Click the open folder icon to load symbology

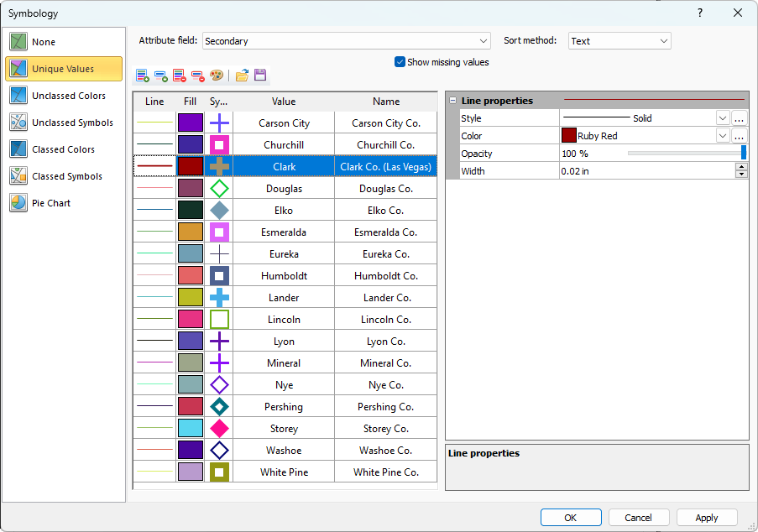pyautogui.click(x=242, y=76)
